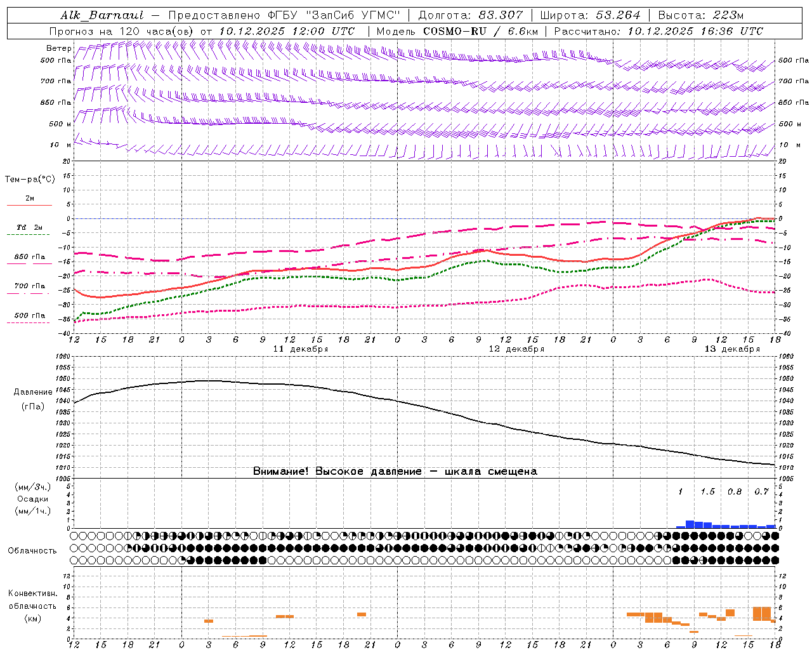Click the '11 декабря' date label
The height and width of the screenshot is (650, 812).
coord(301,349)
